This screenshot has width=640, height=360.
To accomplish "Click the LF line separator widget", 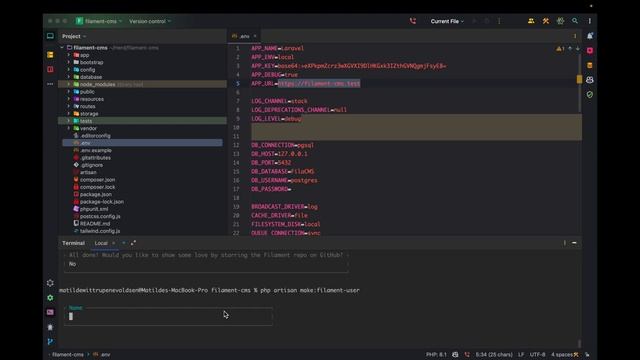I will [521, 355].
